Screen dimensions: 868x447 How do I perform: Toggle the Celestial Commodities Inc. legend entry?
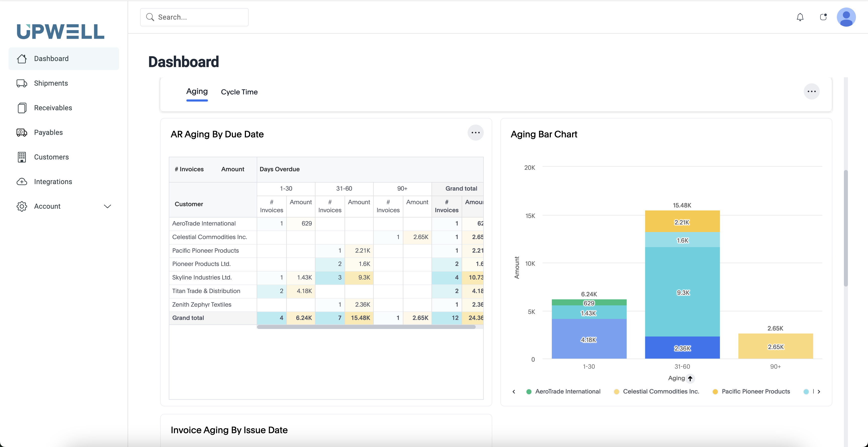tap(616, 392)
